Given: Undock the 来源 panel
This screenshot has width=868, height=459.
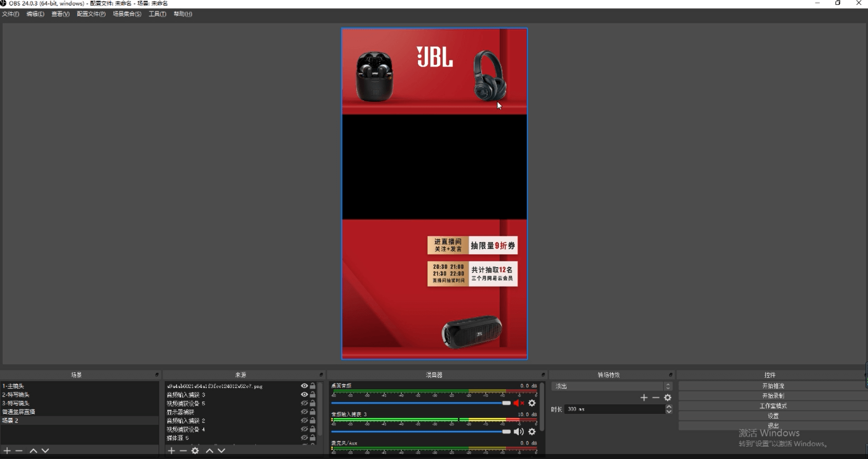Looking at the screenshot, I should coord(321,374).
